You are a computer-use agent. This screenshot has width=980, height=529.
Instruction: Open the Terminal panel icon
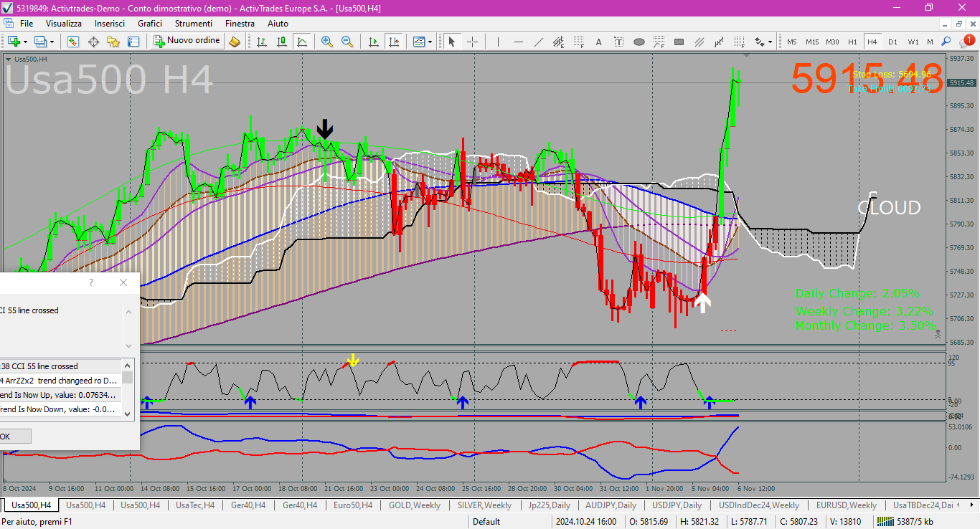(x=133, y=42)
